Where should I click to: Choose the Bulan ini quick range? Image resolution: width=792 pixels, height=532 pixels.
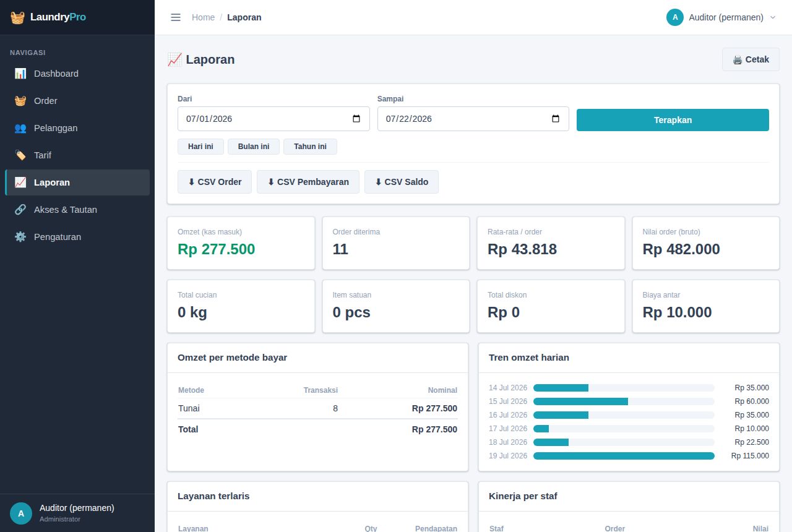254,147
